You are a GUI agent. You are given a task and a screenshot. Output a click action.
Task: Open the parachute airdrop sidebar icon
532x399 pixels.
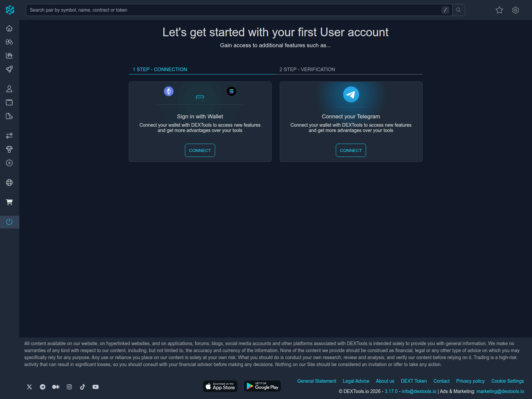coord(9,149)
